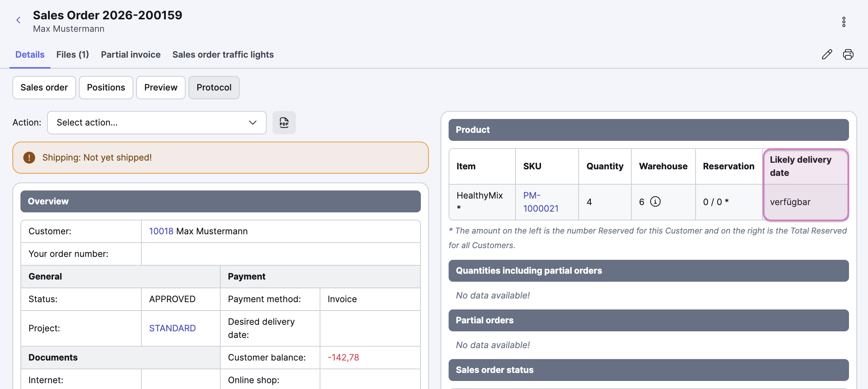This screenshot has height=389, width=868.
Task: Select the Details tab
Action: (x=30, y=54)
